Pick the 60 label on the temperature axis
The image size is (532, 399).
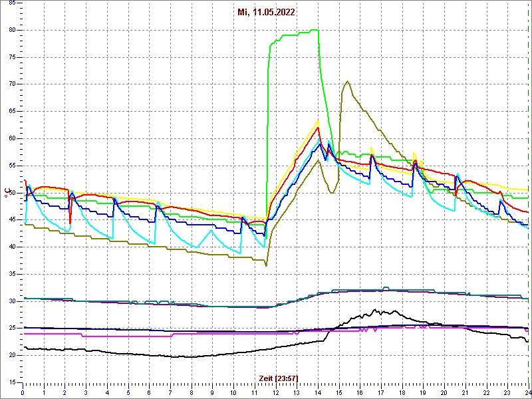11,138
